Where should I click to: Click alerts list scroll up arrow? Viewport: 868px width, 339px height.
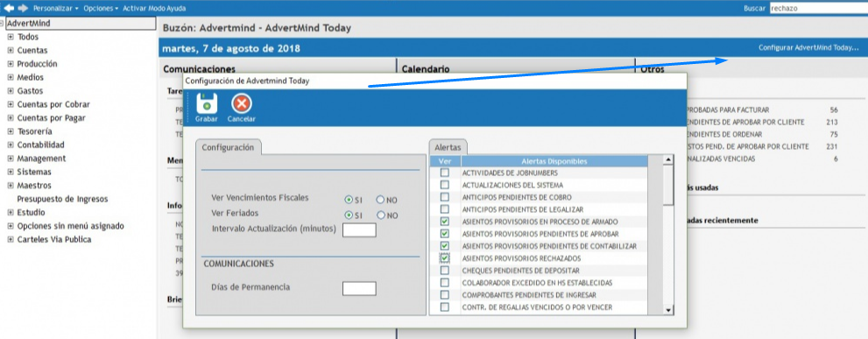coord(668,160)
